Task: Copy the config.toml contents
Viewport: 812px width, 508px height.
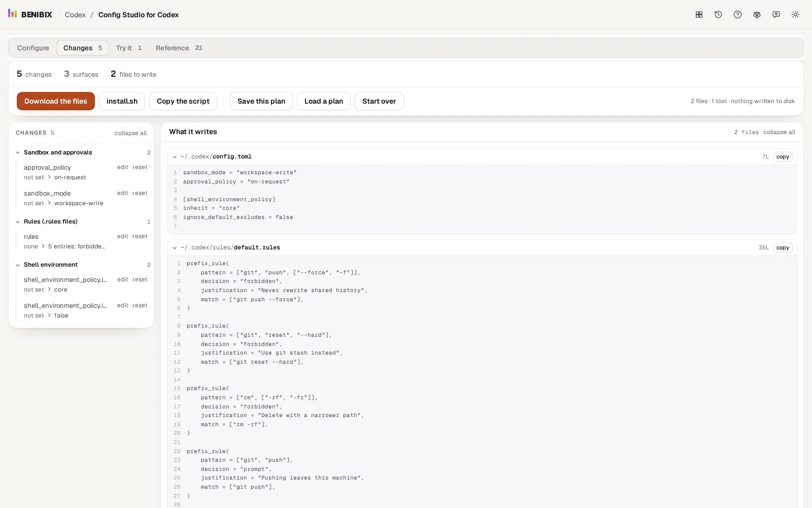Action: tap(783, 157)
